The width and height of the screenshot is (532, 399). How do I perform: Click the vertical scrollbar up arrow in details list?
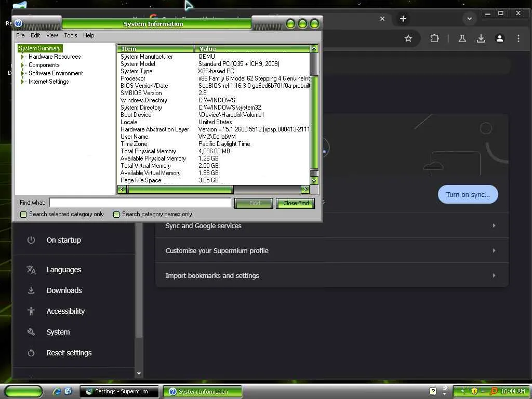pos(314,48)
